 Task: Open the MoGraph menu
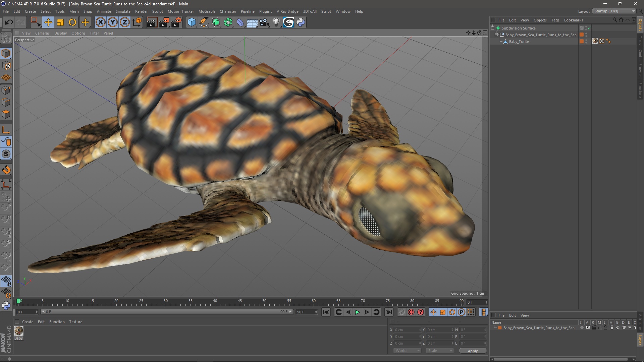tap(207, 11)
